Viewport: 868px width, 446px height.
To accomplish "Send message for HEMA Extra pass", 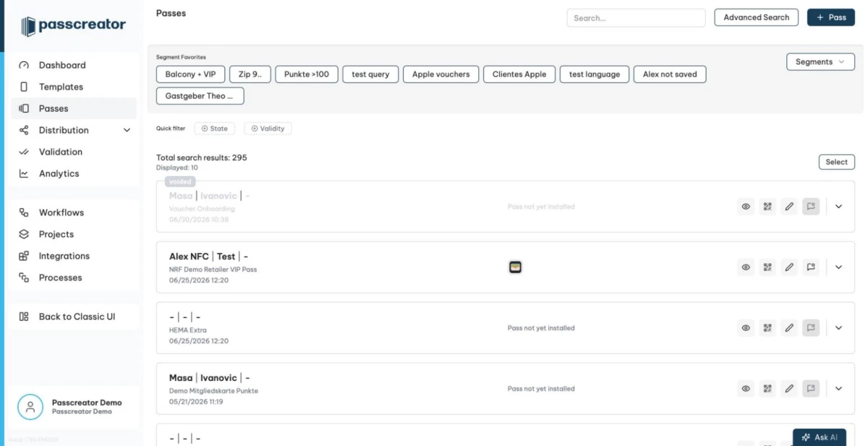I will 811,328.
